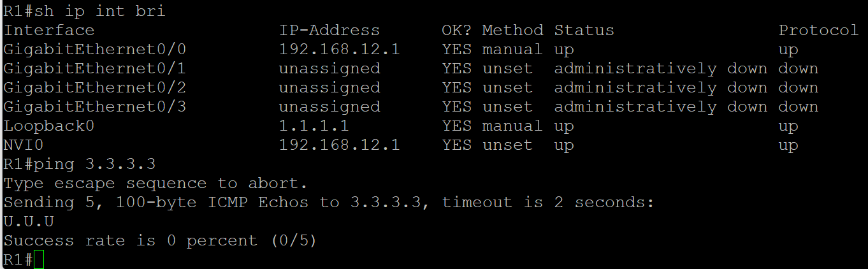868x269 pixels.
Task: Click the U.U.U ping result
Action: (x=29, y=222)
